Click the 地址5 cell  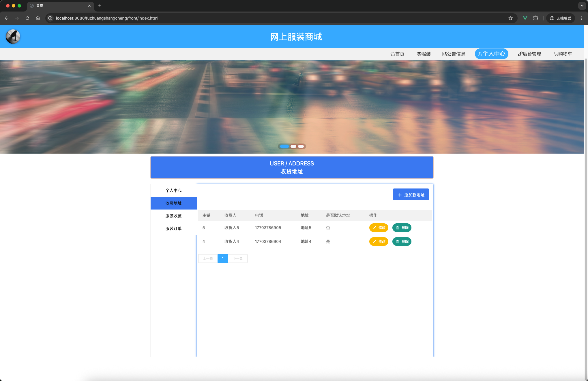306,228
